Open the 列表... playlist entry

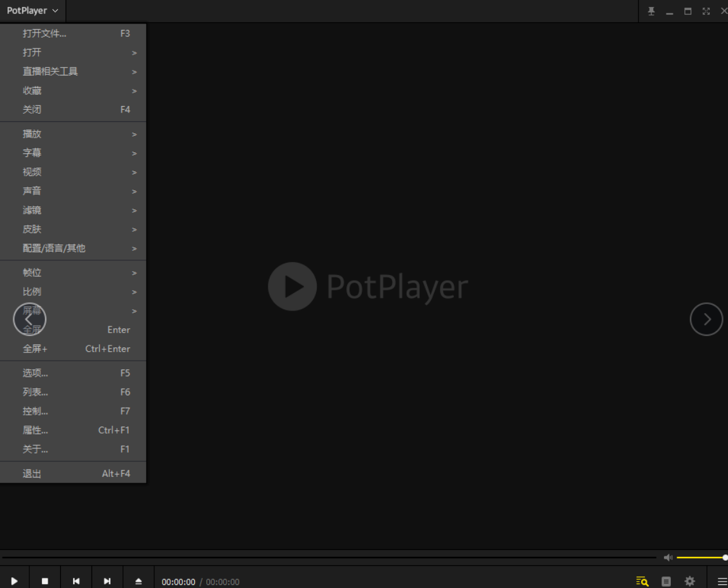tap(73, 392)
